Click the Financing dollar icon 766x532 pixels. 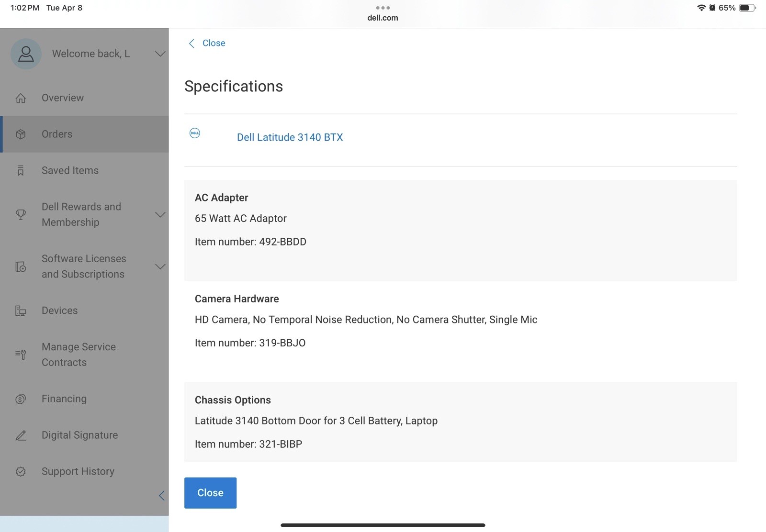pos(21,399)
